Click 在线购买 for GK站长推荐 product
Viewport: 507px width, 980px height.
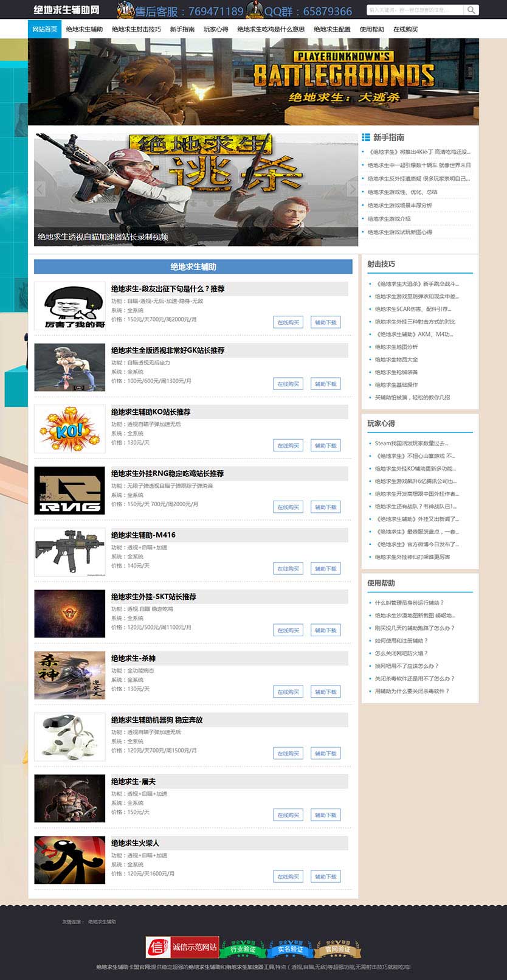tap(288, 384)
